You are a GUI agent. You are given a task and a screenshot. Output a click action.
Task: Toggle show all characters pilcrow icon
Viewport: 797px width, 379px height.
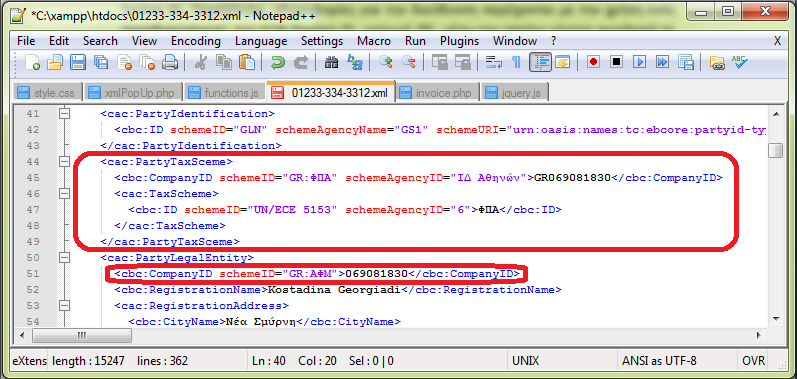[516, 62]
